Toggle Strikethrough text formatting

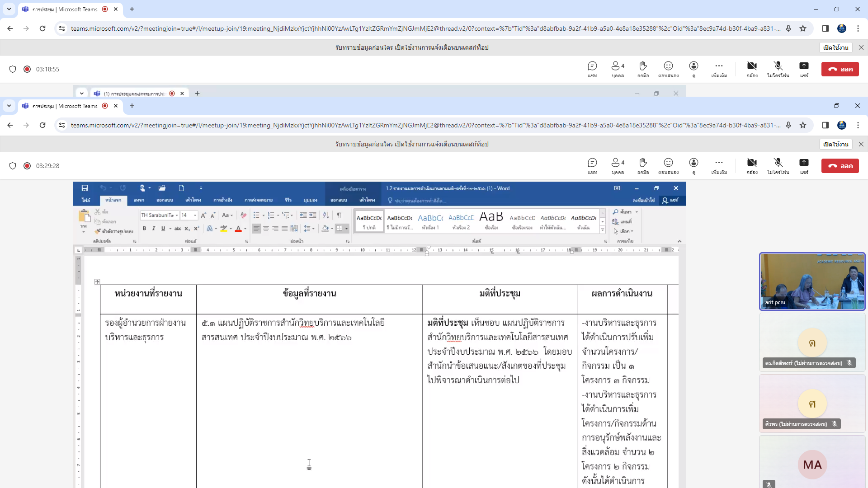tap(178, 229)
